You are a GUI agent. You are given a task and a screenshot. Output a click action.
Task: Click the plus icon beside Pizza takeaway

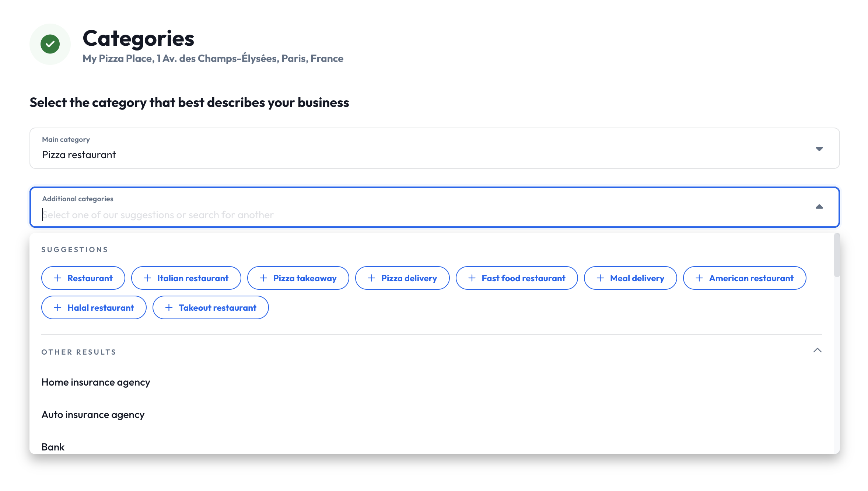click(263, 278)
